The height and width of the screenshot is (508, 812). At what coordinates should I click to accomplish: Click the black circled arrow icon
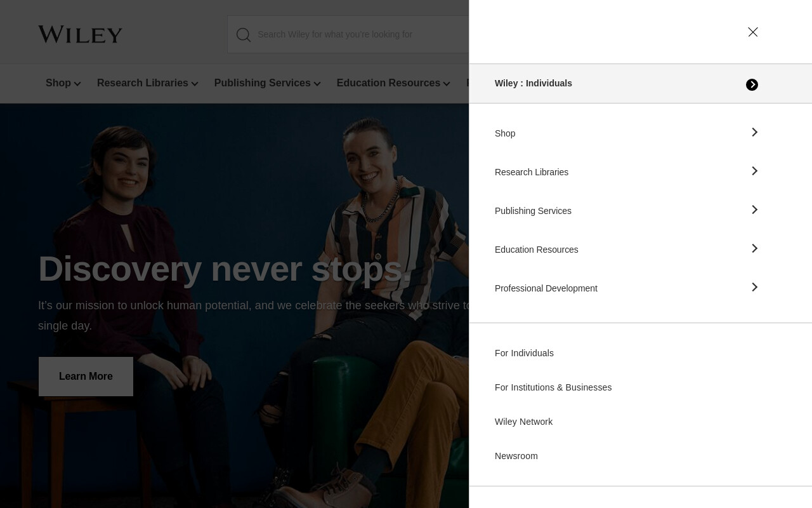pyautogui.click(x=752, y=84)
